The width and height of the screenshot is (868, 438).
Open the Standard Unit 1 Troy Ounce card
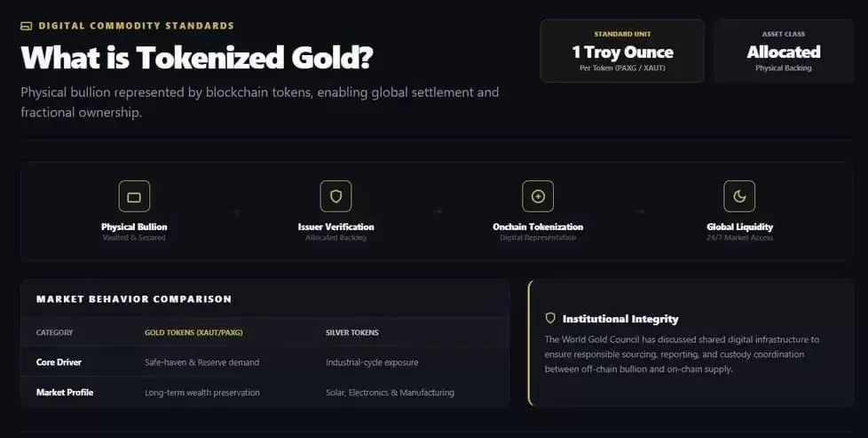click(x=622, y=51)
